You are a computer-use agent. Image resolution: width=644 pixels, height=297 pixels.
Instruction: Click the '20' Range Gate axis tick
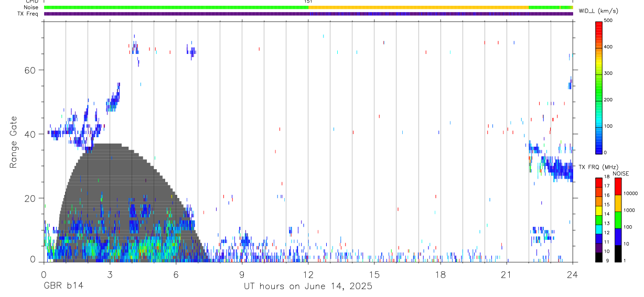(30, 198)
